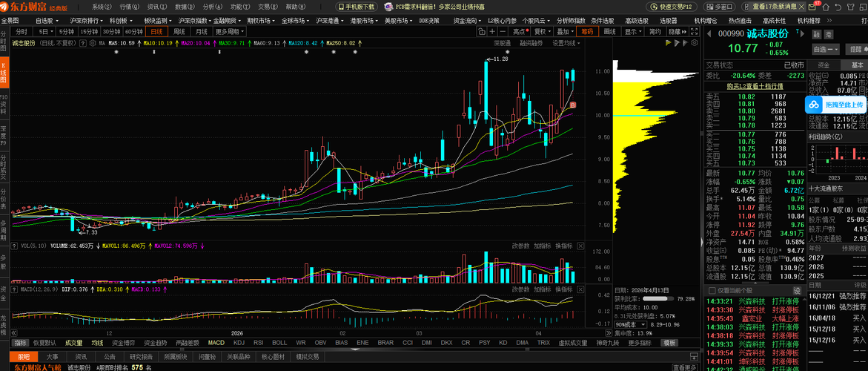Select the 周线 weekly period
This screenshot has height=371, width=868.
pyautogui.click(x=179, y=32)
